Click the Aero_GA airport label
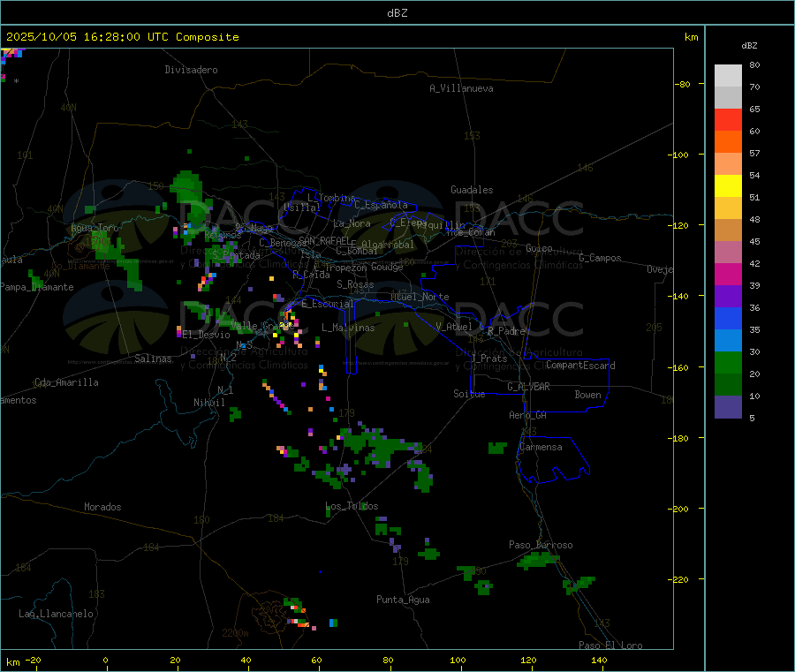The image size is (795, 672). (x=527, y=415)
